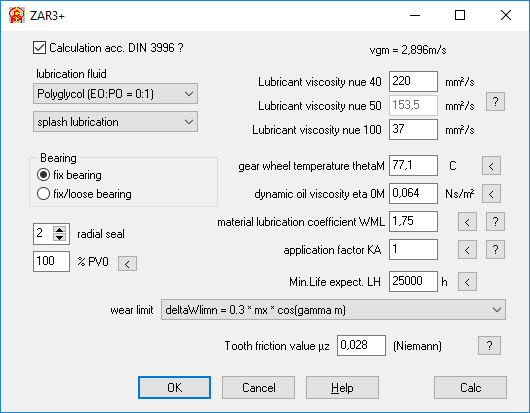This screenshot has height=413, width=530.
Task: Confirm the dialog with OK
Action: coord(174,388)
